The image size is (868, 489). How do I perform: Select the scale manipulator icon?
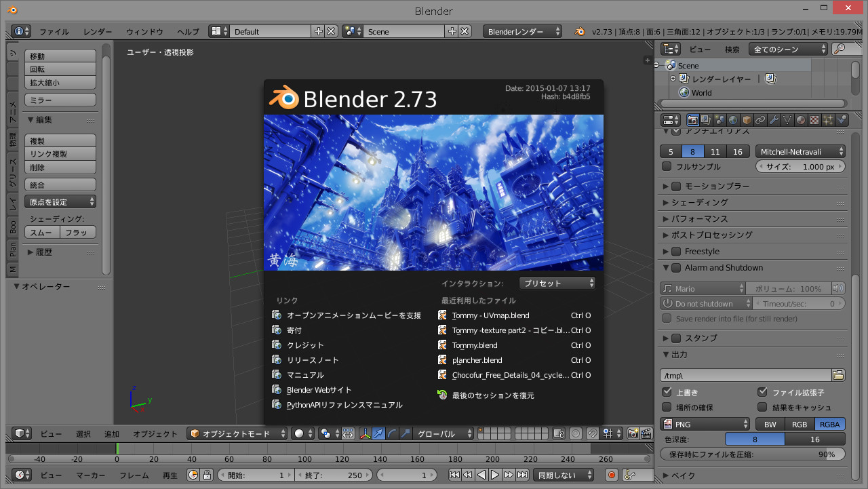click(406, 433)
